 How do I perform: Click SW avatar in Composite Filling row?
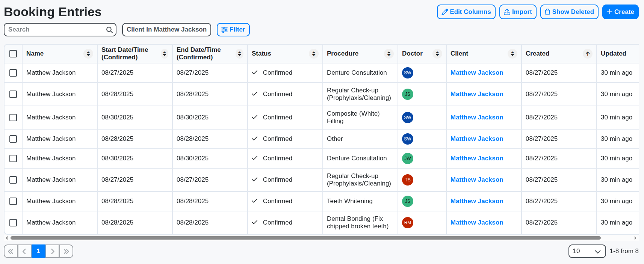click(408, 118)
